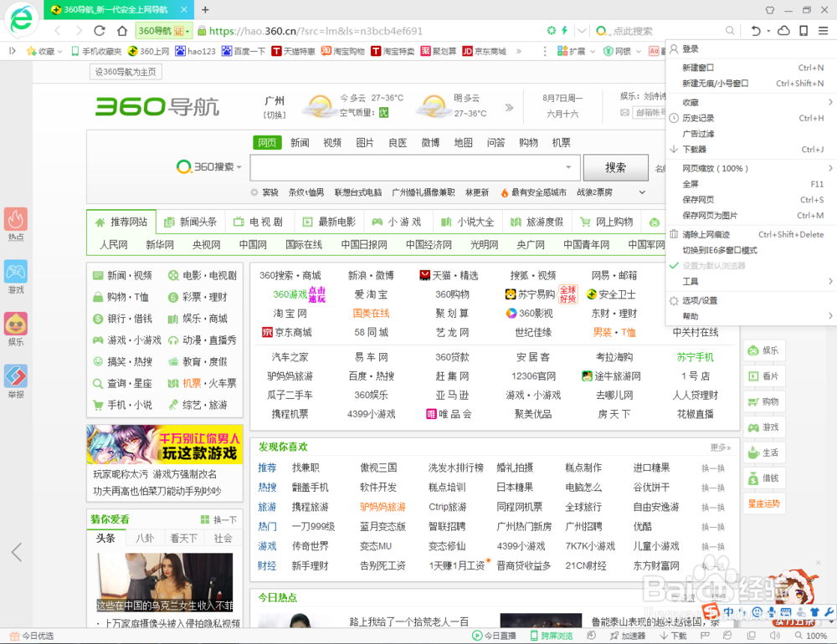Viewport: 837px width, 644px height.
Task: Click the page left arrow chevron
Action: [17, 552]
